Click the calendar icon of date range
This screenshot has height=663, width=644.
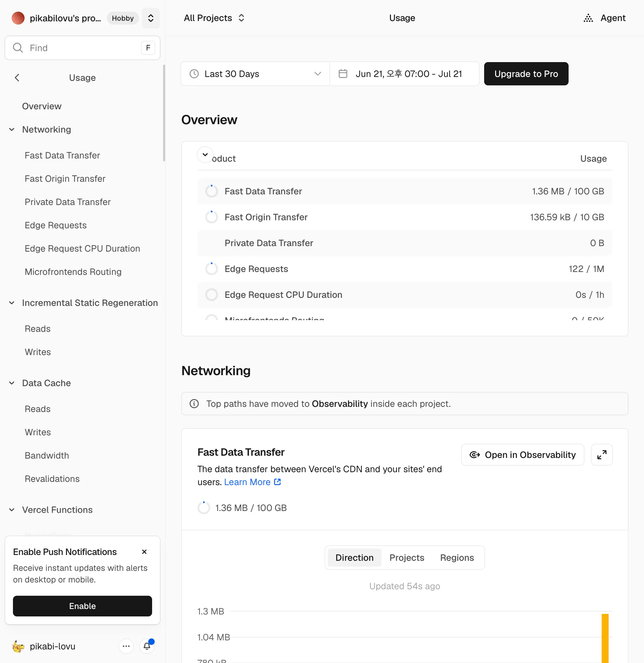tap(343, 74)
